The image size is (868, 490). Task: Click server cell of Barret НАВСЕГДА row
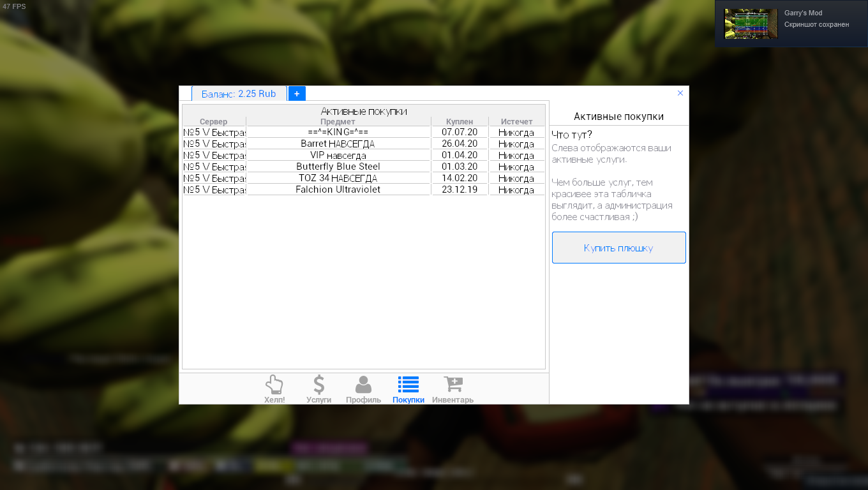214,144
